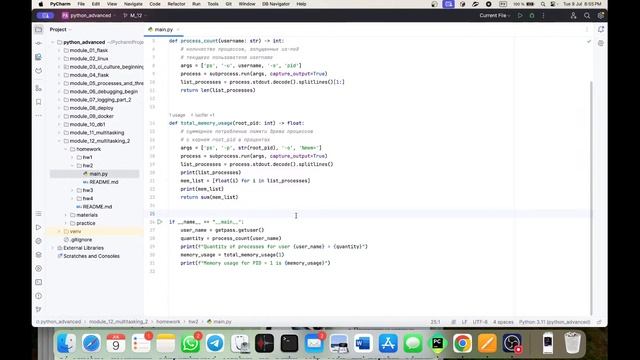Open IDE settings gear icon

coord(600,16)
